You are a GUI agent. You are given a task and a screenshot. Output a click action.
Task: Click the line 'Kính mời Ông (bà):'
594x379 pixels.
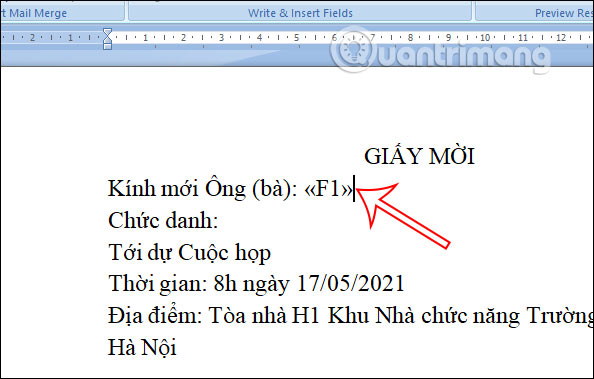pyautogui.click(x=203, y=188)
